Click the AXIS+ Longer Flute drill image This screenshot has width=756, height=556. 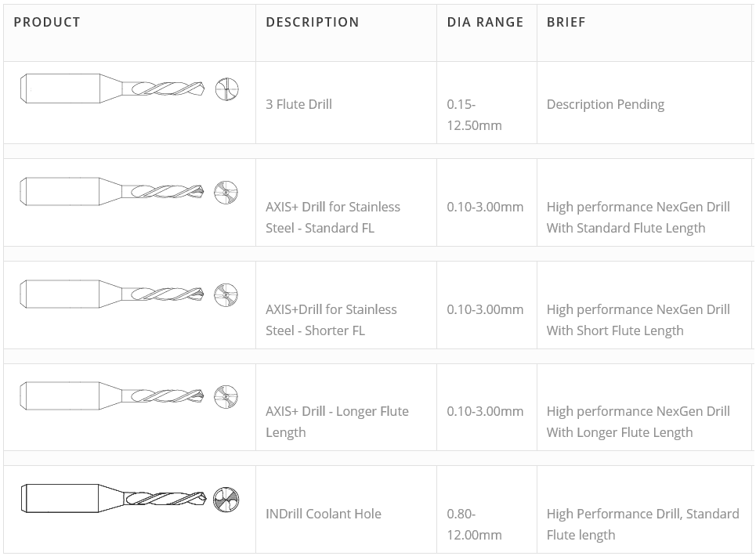tap(114, 395)
